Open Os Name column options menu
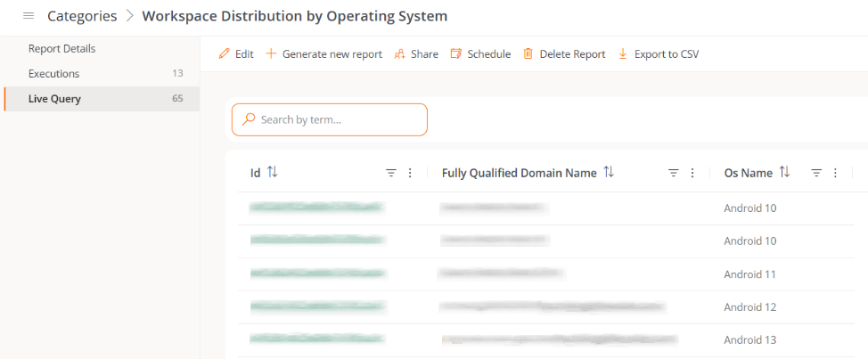 tap(835, 174)
